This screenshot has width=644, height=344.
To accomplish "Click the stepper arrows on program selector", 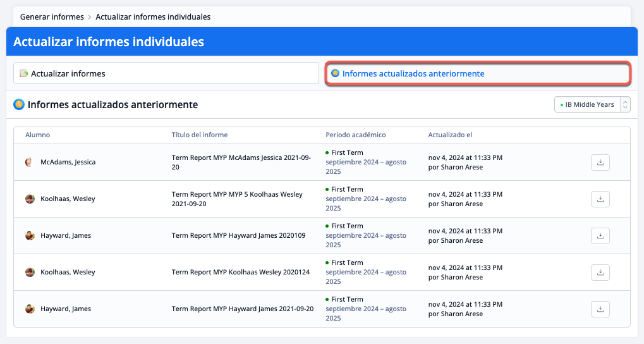I will (x=625, y=104).
